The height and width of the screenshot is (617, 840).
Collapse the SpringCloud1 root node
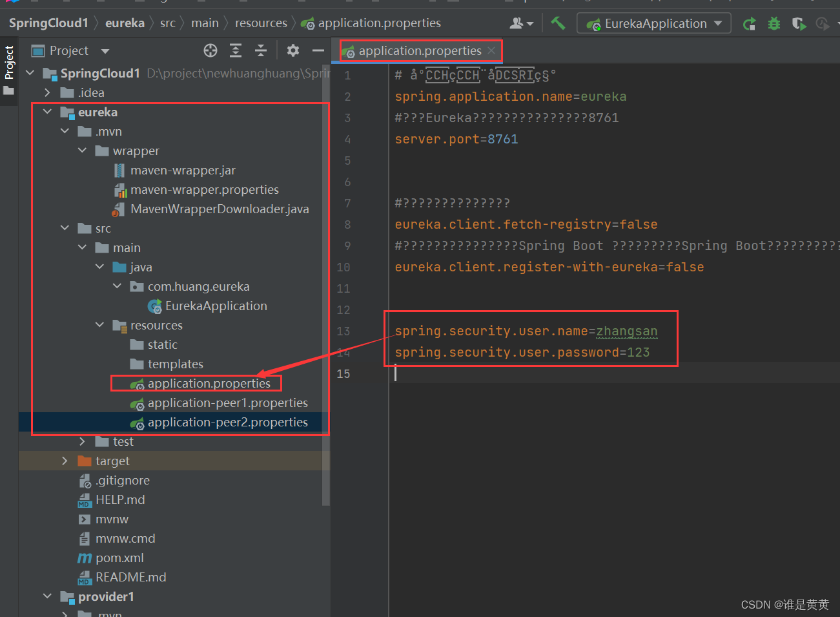[x=30, y=73]
